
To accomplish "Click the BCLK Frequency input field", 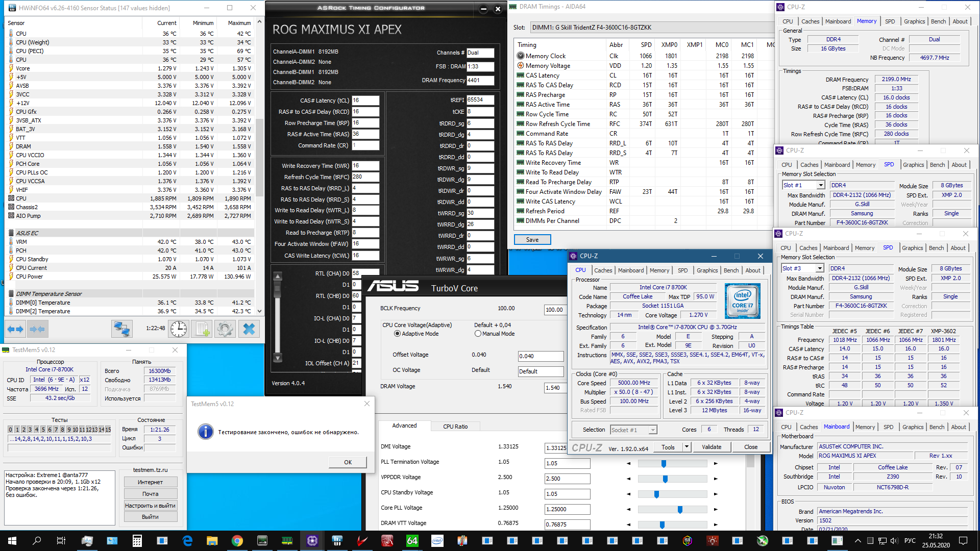I will 554,310.
